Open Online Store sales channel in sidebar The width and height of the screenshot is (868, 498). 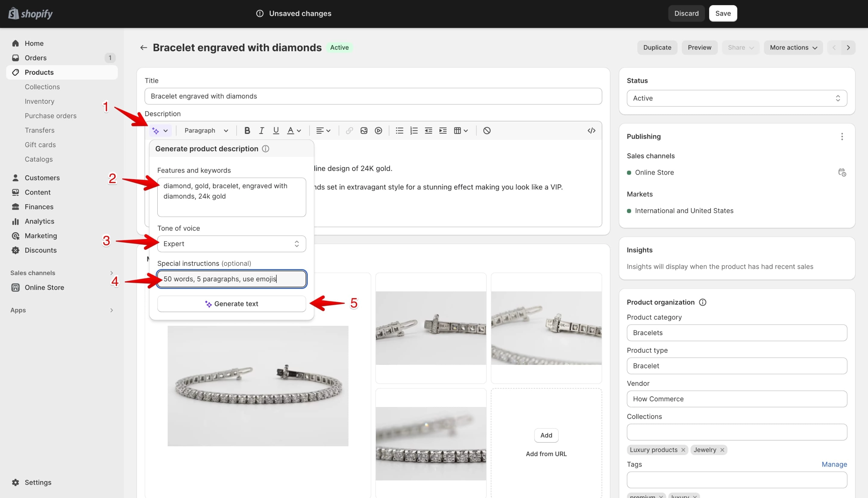[x=62, y=288]
